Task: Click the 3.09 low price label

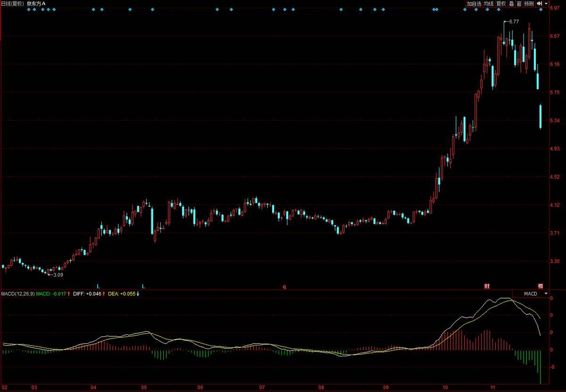Action: pos(58,275)
